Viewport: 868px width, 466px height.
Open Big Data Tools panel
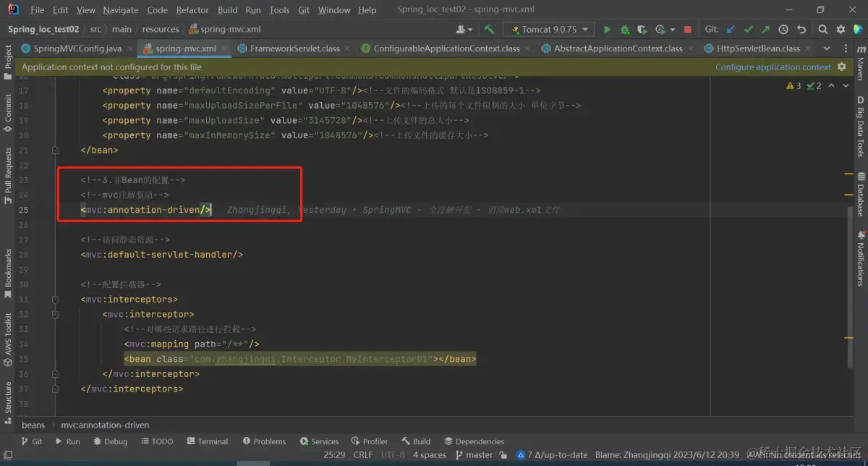pyautogui.click(x=860, y=127)
